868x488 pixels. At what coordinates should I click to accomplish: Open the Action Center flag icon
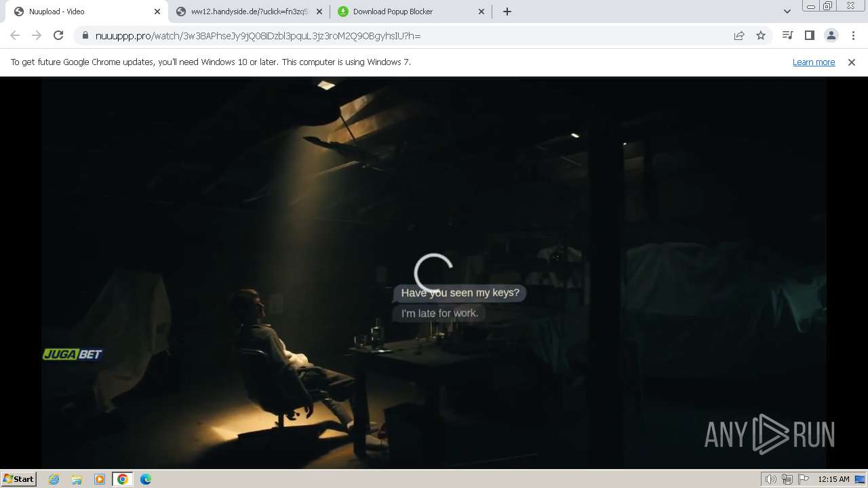click(x=804, y=479)
